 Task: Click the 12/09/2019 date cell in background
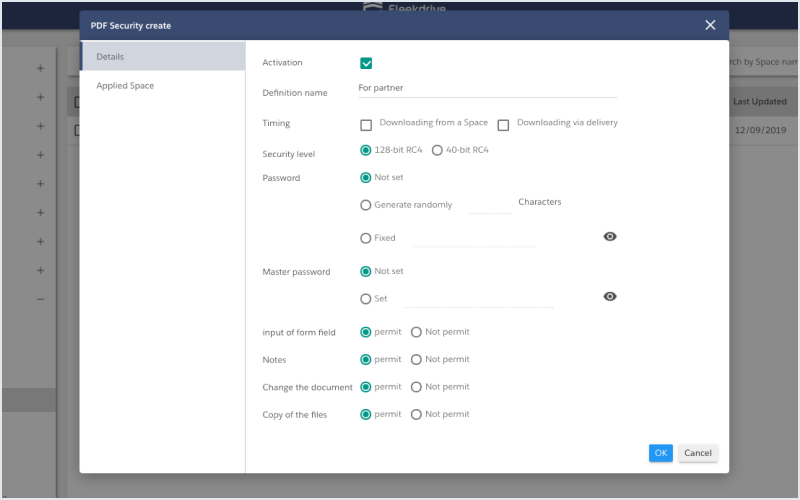[x=760, y=130]
